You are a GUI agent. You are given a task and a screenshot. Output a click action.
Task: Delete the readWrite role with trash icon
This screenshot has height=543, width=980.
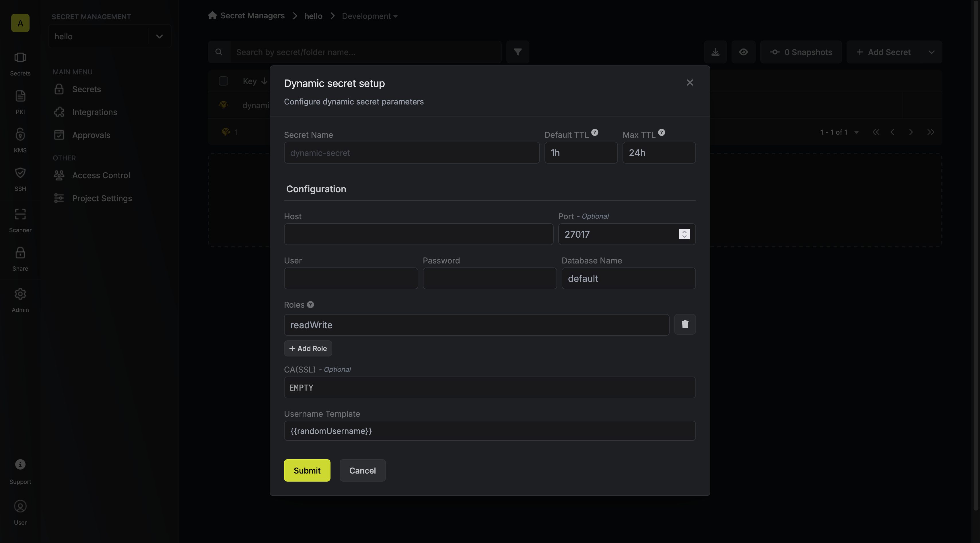tap(685, 324)
